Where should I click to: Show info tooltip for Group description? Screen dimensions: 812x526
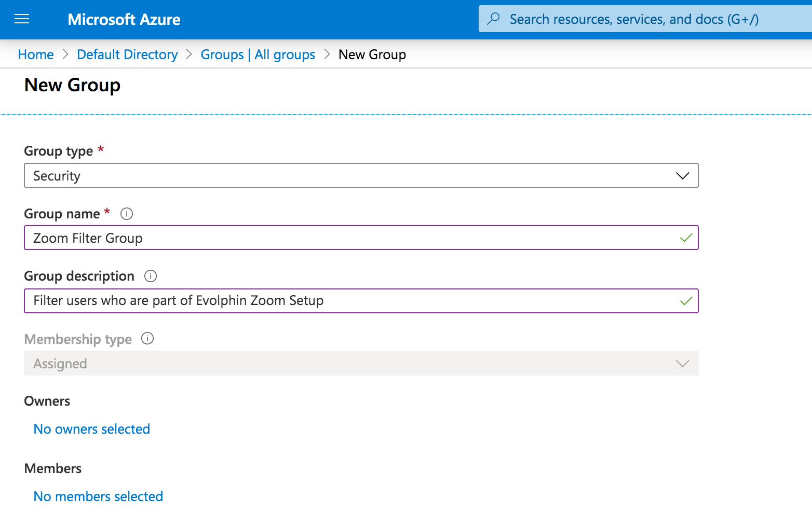point(151,276)
